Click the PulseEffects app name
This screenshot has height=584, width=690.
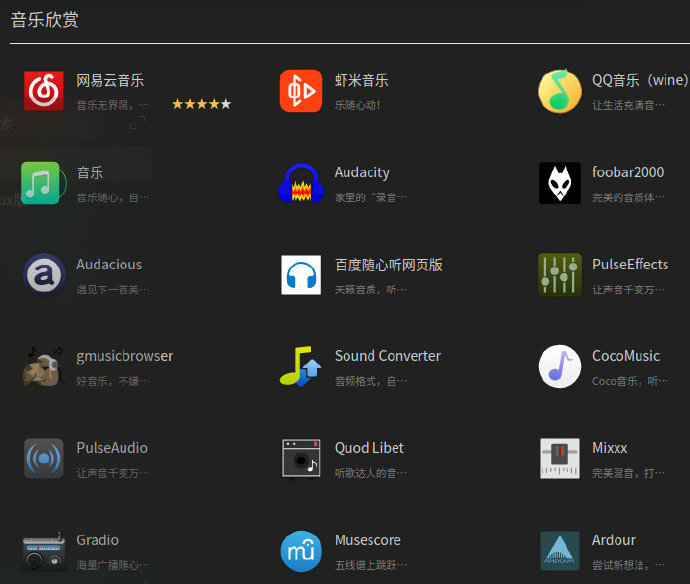click(630, 264)
